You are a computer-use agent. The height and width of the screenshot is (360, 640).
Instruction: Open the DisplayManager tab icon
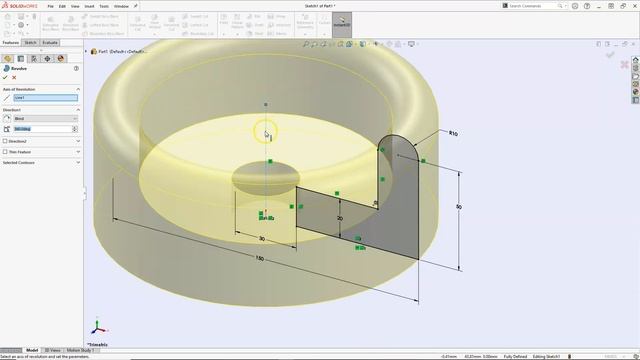click(x=61, y=59)
